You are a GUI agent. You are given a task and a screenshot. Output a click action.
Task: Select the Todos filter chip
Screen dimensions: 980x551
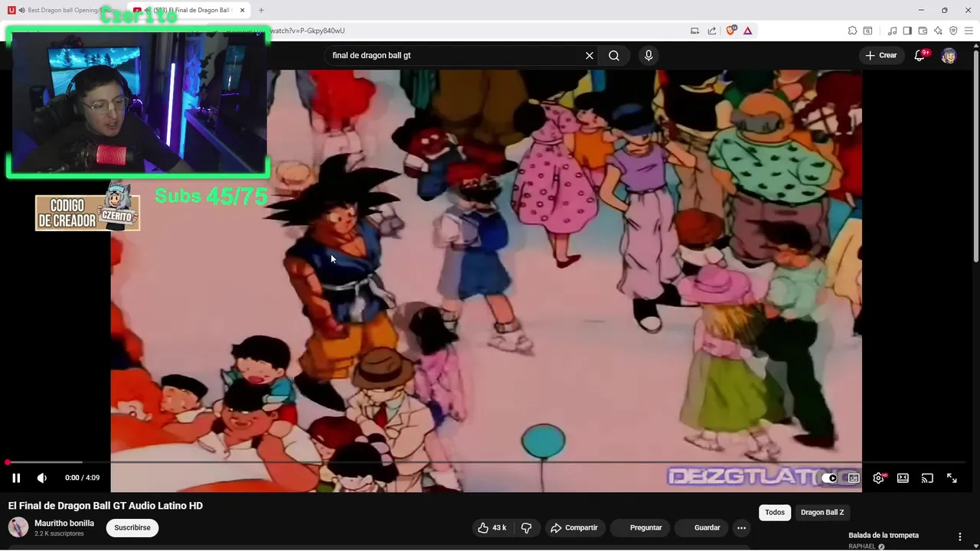coord(775,513)
